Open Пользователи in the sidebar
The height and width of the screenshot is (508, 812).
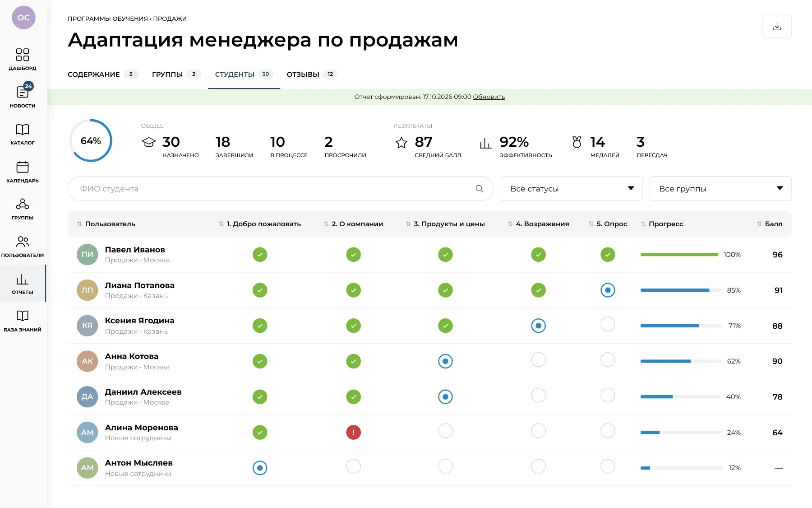(23, 247)
